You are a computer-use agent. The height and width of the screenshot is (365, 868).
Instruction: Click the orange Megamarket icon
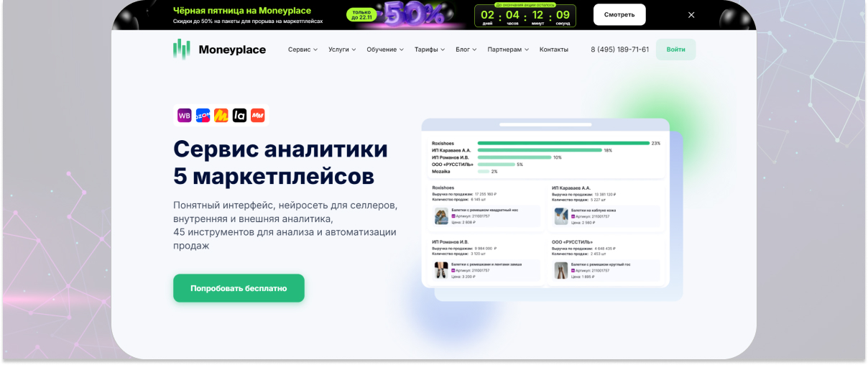[x=258, y=115]
